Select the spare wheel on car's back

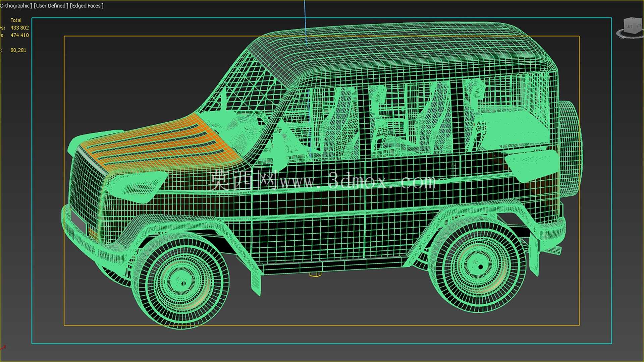coord(570,149)
